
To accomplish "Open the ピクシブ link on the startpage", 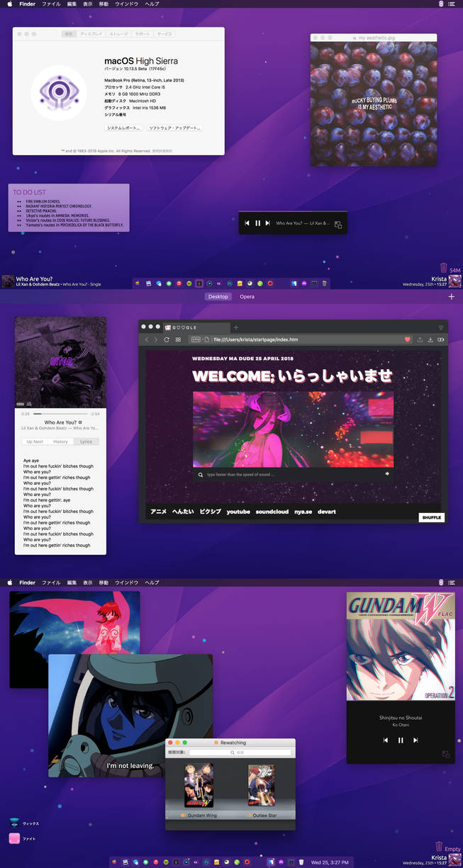I will pyautogui.click(x=210, y=512).
